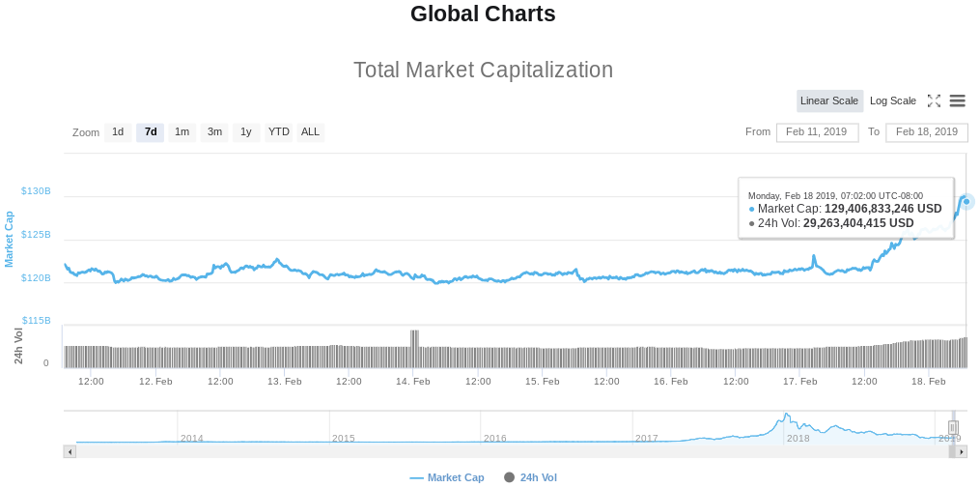Click the tall volume bar near 14. Feb

414,349
